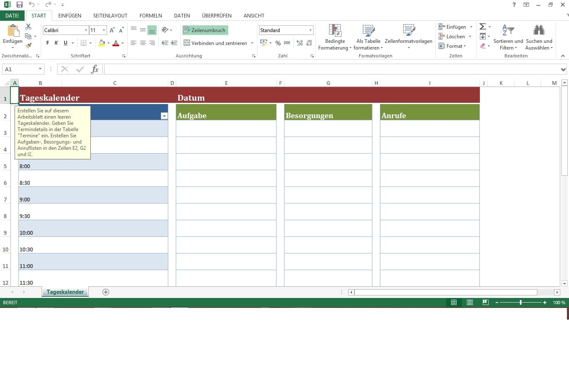Switch to the SEITENLAYOUT tab
The height and width of the screenshot is (392, 569).
pyautogui.click(x=110, y=15)
